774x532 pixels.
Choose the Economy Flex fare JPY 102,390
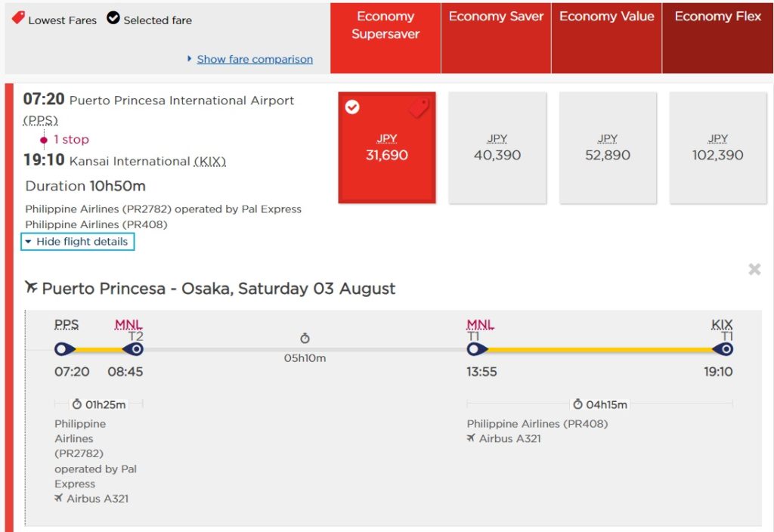tap(718, 148)
